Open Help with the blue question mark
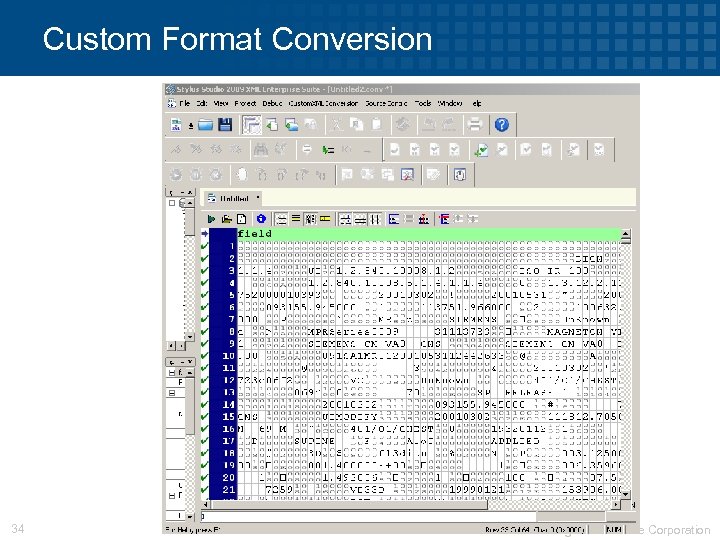Screen dimensions: 720x540 pyautogui.click(x=501, y=124)
